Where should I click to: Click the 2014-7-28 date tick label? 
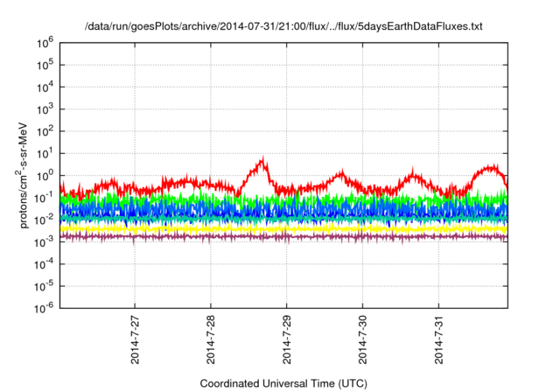(211, 339)
